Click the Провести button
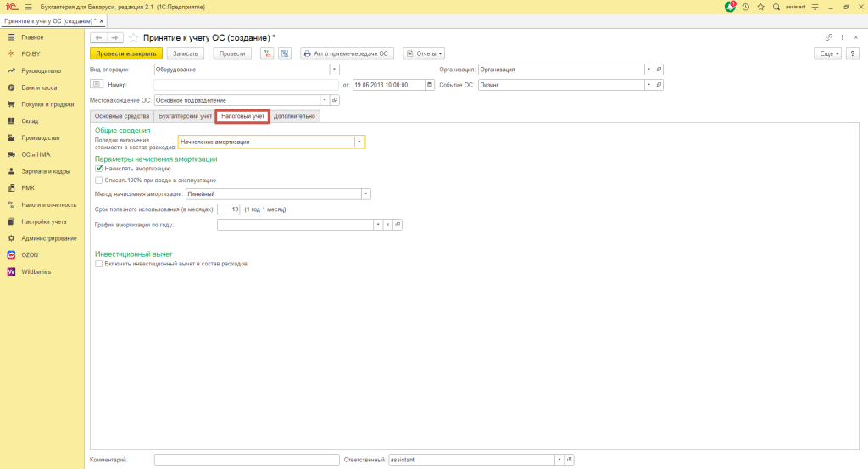This screenshot has height=469, width=868. [232, 53]
